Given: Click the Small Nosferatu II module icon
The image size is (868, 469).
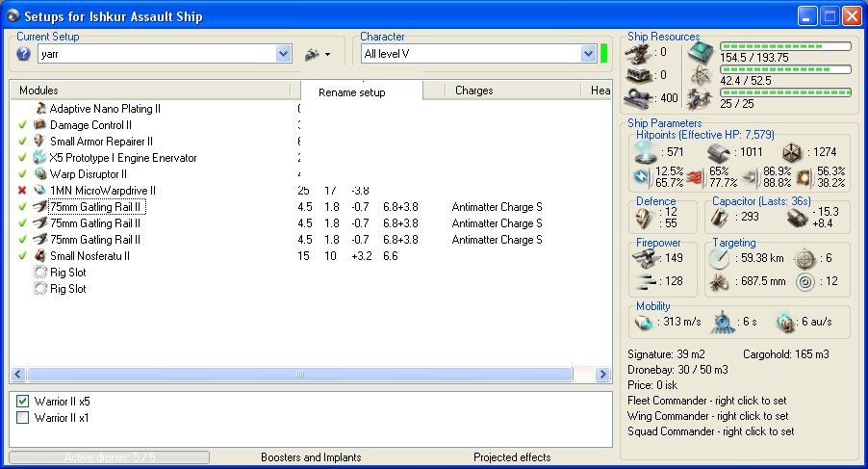Looking at the screenshot, I should point(39,256).
